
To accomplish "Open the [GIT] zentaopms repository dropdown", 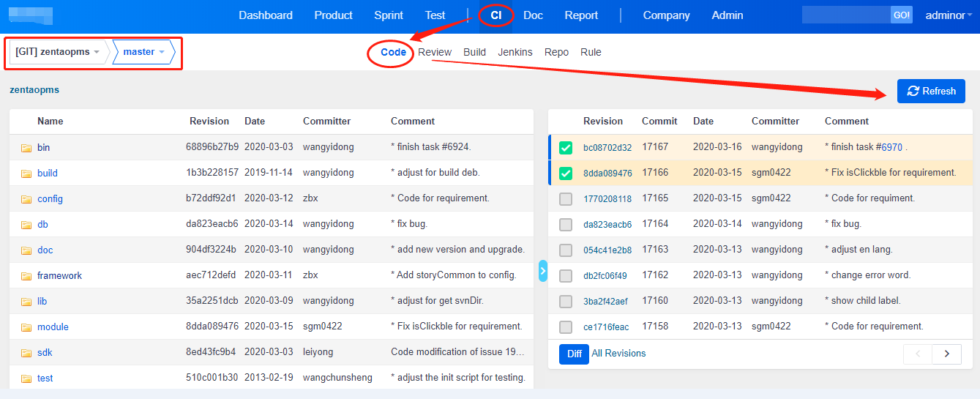I will click(58, 52).
